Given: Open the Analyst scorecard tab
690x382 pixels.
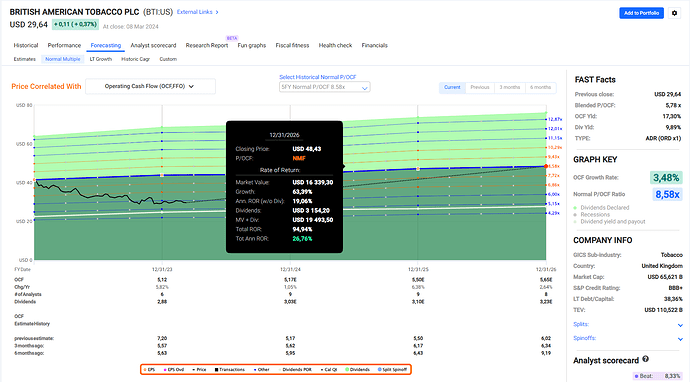Looking at the screenshot, I should click(x=153, y=45).
